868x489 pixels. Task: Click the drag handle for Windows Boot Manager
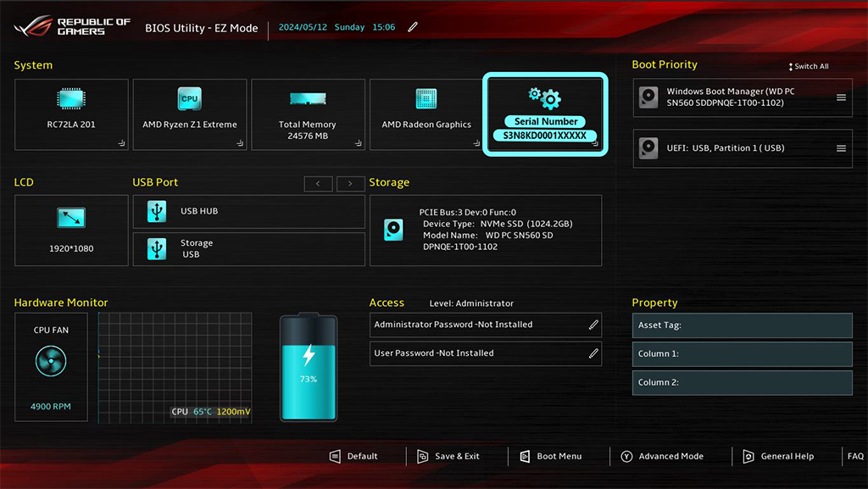pyautogui.click(x=841, y=97)
